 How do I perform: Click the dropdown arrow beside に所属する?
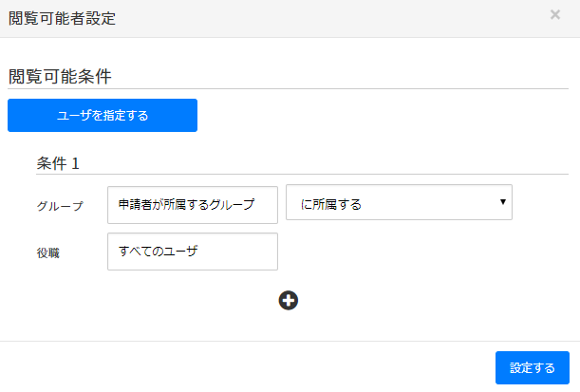click(x=501, y=201)
